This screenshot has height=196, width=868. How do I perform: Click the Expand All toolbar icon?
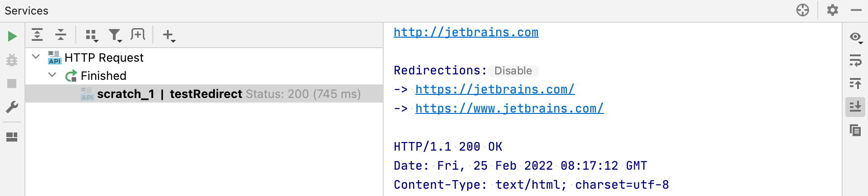click(x=37, y=34)
